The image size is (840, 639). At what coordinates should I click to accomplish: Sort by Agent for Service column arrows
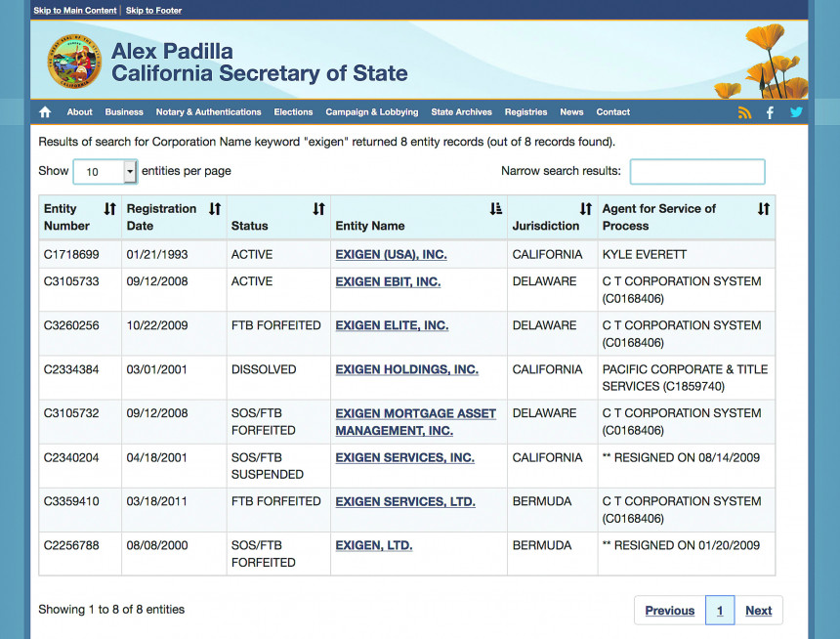[x=764, y=209]
